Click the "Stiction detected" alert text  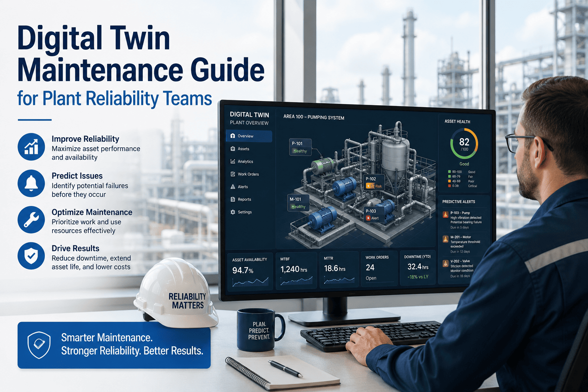[462, 266]
